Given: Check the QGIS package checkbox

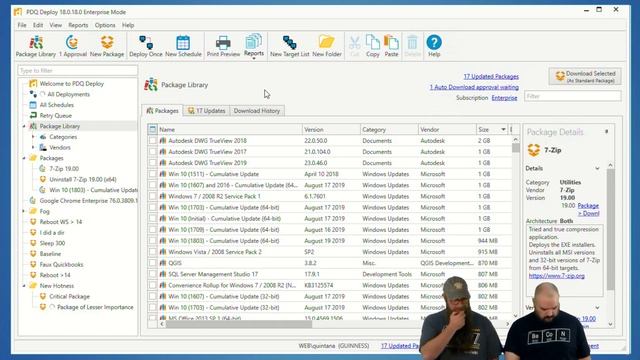Looking at the screenshot, I should point(153,263).
